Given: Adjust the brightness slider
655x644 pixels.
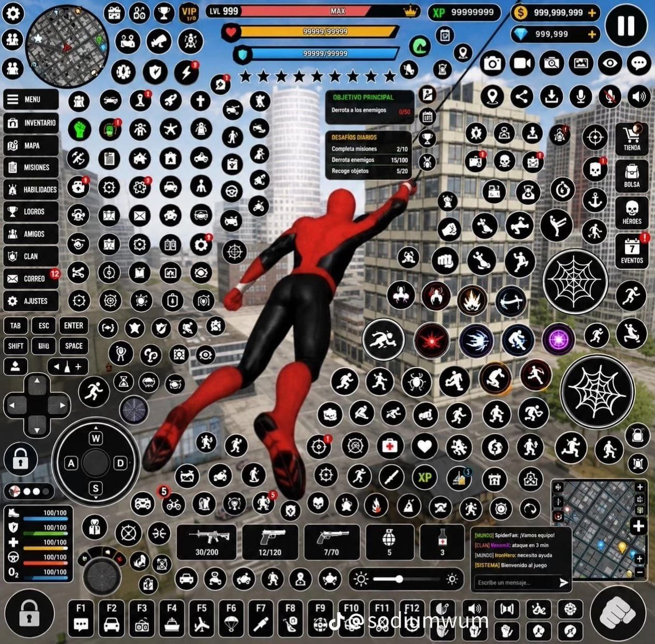Looking at the screenshot, I should (x=407, y=579).
